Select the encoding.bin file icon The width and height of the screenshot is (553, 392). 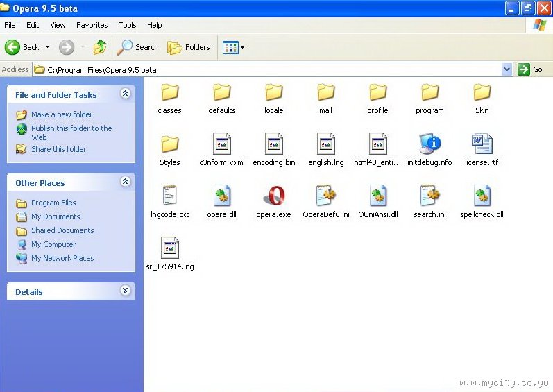(x=274, y=144)
